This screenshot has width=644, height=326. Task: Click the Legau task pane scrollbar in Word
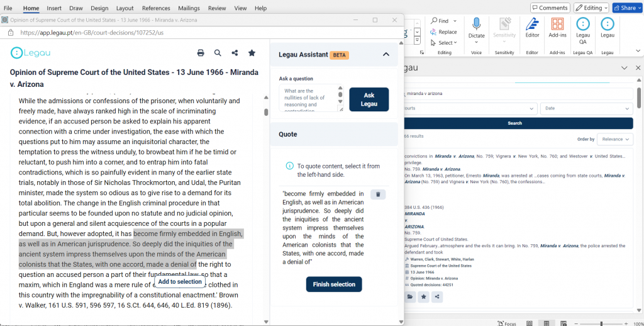[x=639, y=98]
